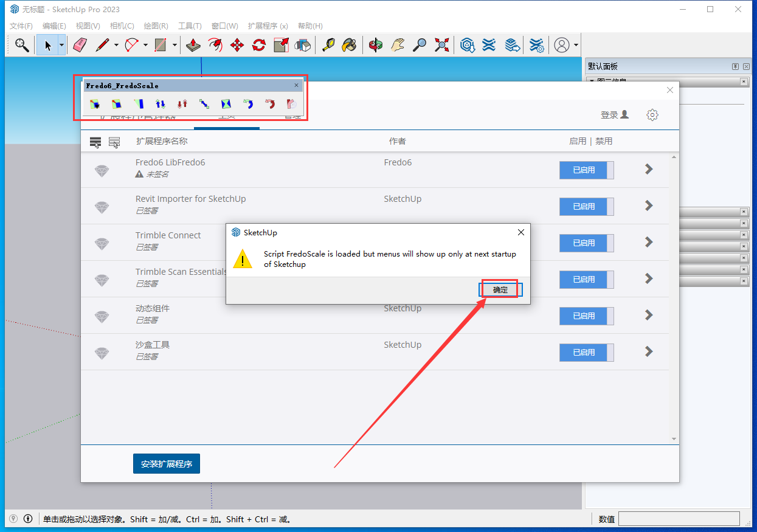
Task: Click FredoScale diagonal double-arrow icon
Action: 204,104
